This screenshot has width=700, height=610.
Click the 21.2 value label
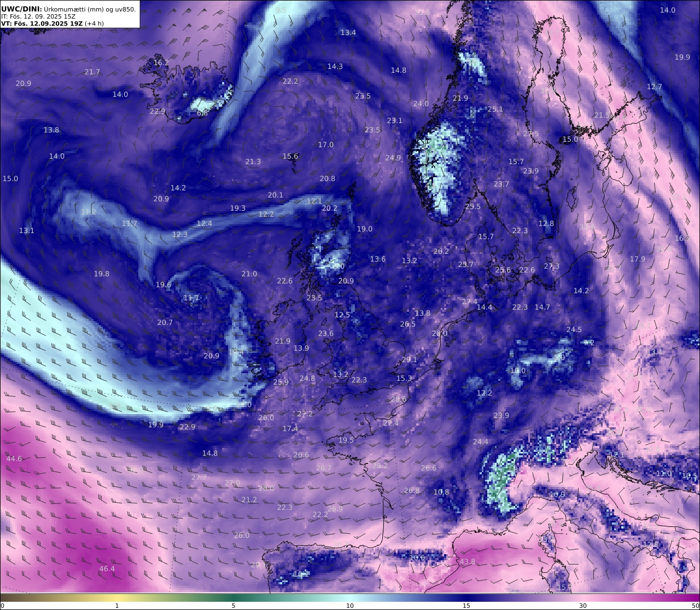click(x=249, y=500)
